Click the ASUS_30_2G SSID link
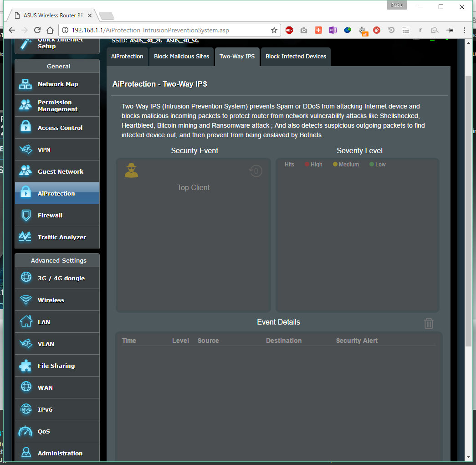The height and width of the screenshot is (465, 476). tap(146, 41)
